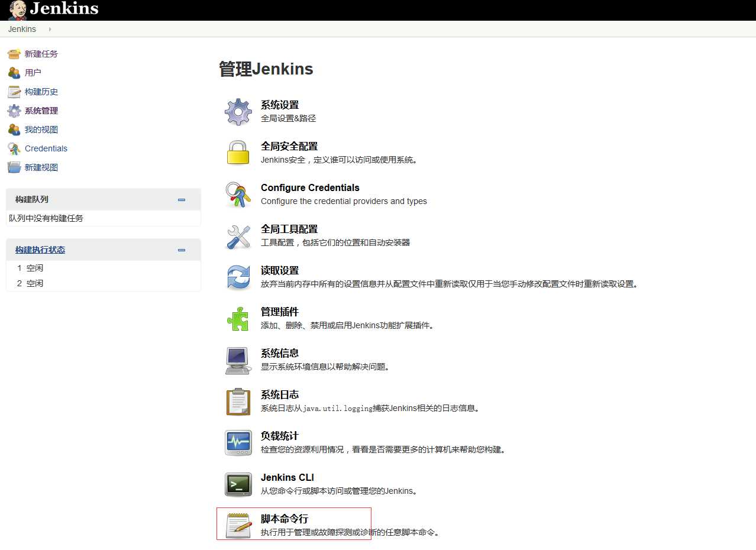
Task: Click the 构建历史 notepad icon
Action: tap(14, 92)
